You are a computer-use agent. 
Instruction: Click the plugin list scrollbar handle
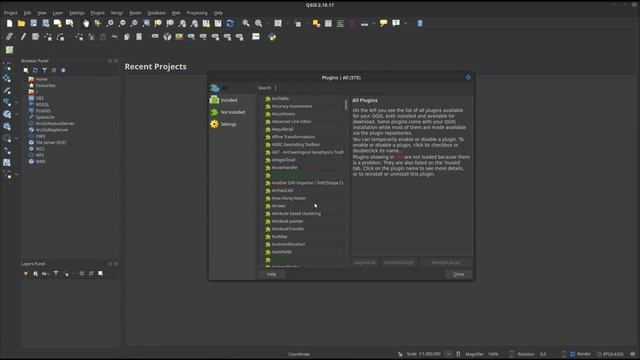click(x=346, y=105)
